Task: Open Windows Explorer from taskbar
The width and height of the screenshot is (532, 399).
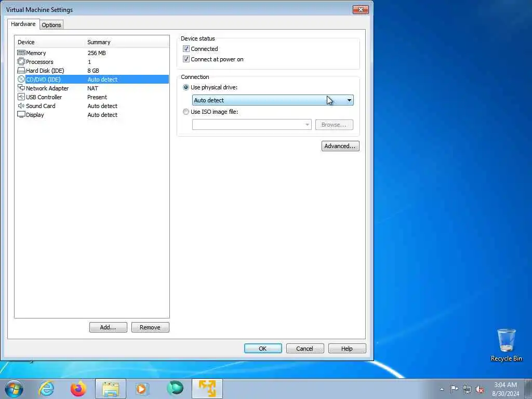Action: 111,389
